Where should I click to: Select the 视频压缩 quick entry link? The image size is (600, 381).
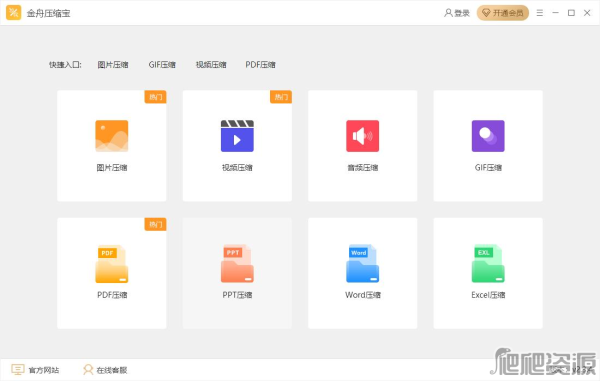[211, 65]
